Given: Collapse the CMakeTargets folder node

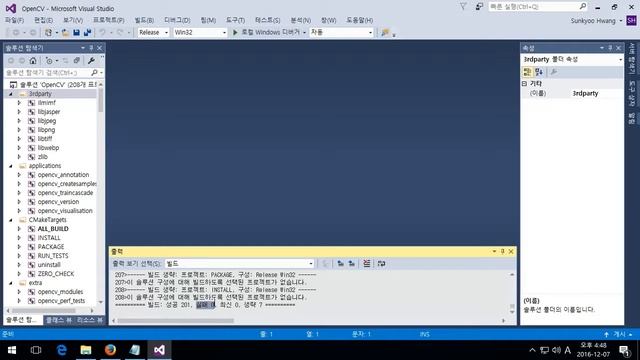Looking at the screenshot, I should coord(11,220).
